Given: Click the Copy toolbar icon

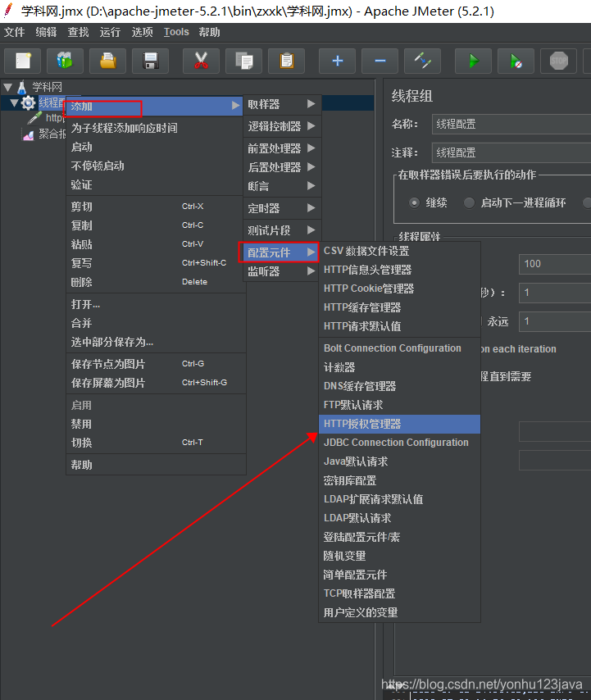Looking at the screenshot, I should (x=243, y=61).
